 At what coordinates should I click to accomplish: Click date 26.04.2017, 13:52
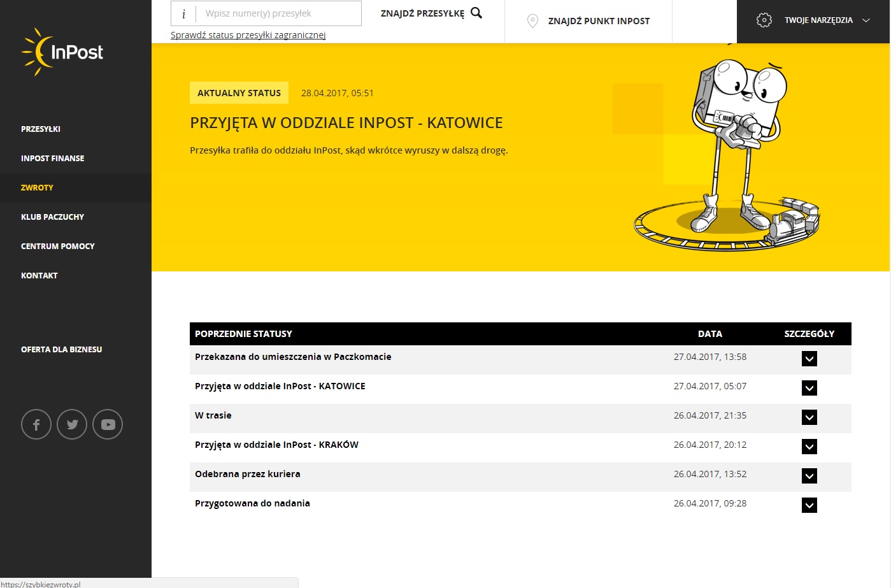710,474
